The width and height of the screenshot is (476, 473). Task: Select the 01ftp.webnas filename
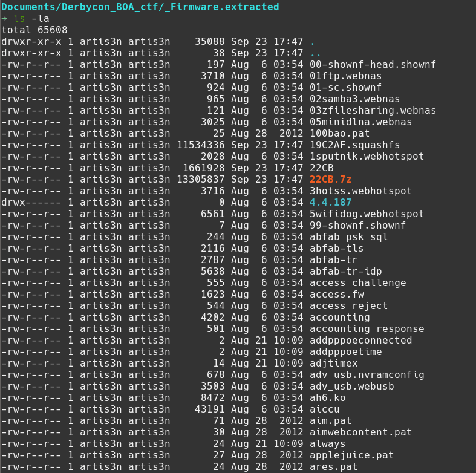tap(345, 76)
